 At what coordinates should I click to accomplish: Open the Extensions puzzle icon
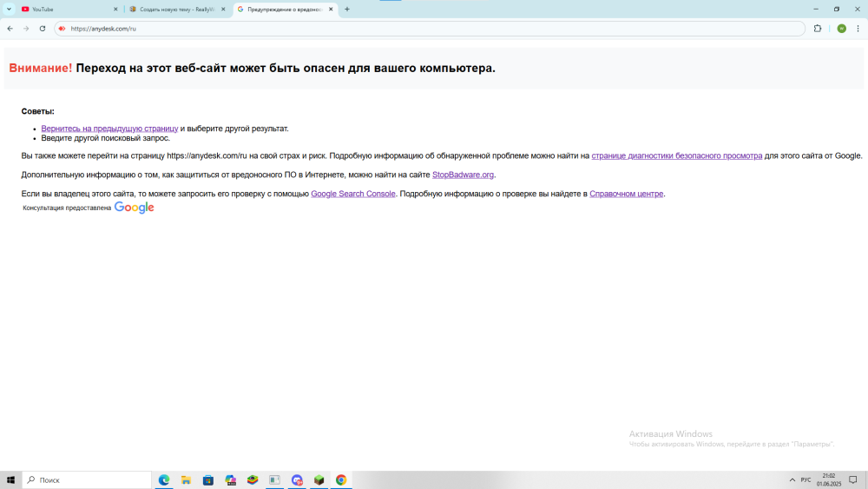pos(818,29)
